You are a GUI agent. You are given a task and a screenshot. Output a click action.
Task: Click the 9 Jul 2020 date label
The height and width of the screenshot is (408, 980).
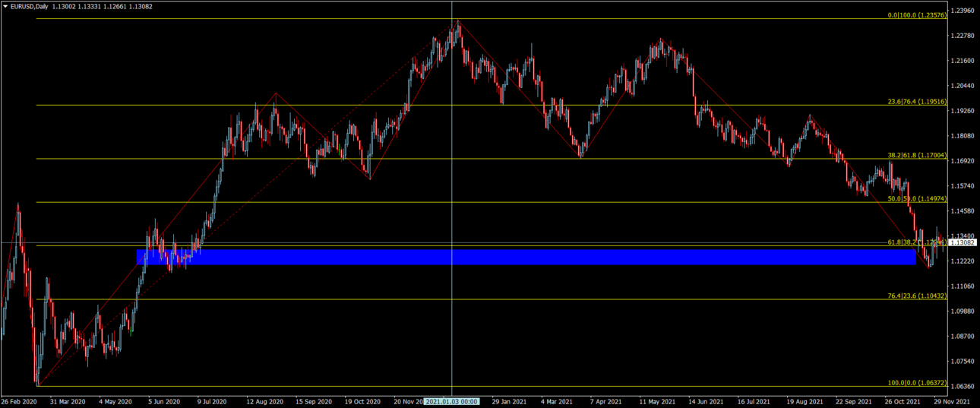213,401
